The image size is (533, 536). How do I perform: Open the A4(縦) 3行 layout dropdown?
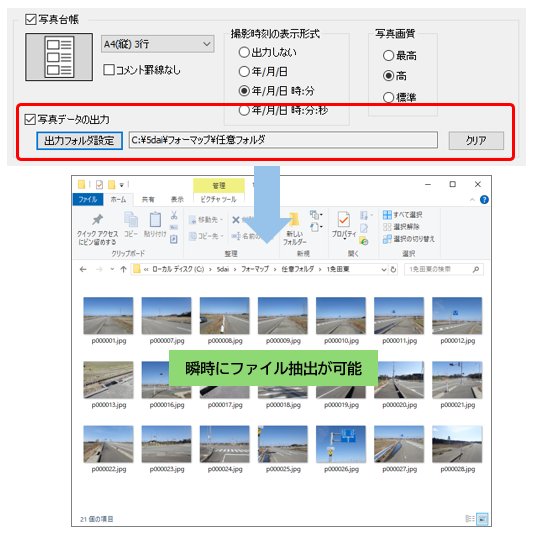[158, 44]
